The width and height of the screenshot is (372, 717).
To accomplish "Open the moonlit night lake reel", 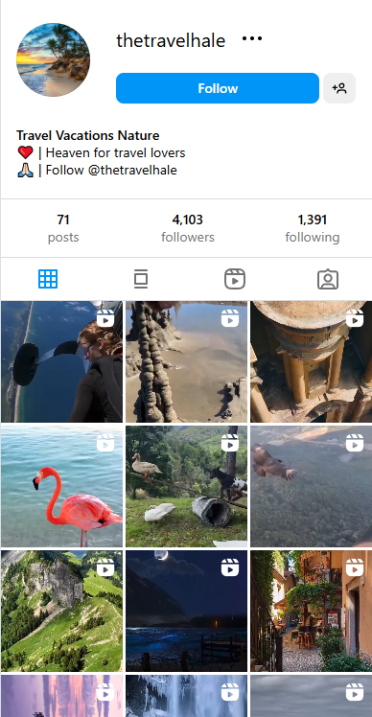I will click(x=186, y=611).
